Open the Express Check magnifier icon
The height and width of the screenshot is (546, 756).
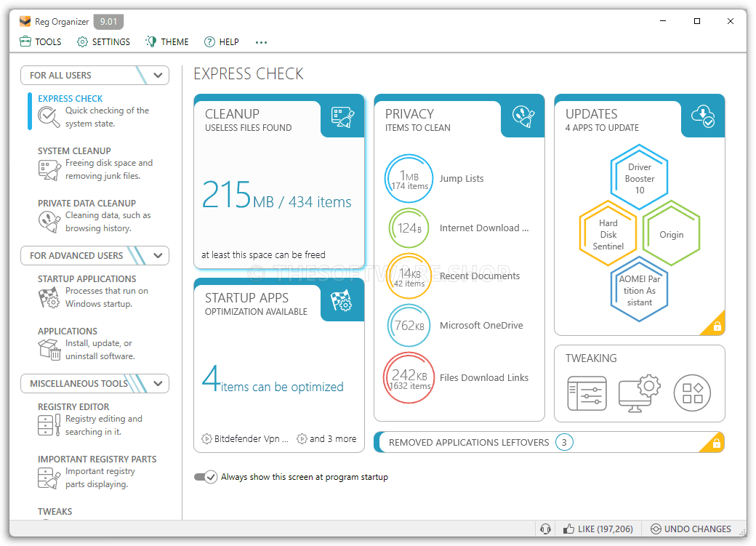pos(49,117)
